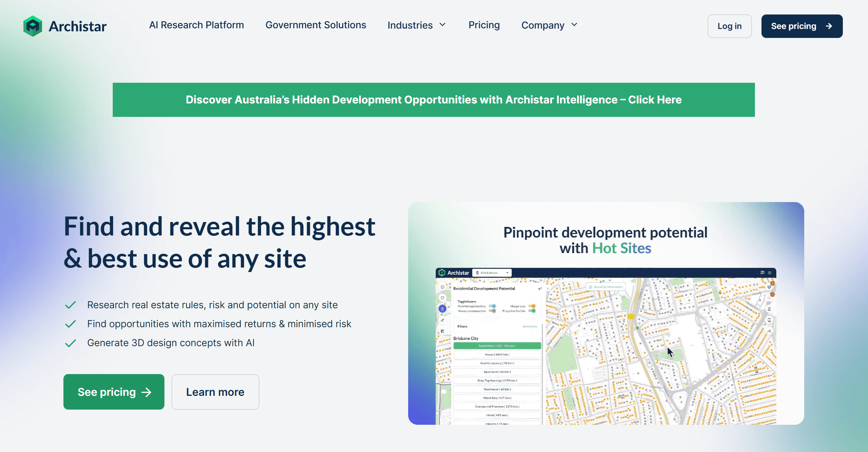Click the Toggle layers label
Viewport: 868px width, 452px height.
pos(467,301)
